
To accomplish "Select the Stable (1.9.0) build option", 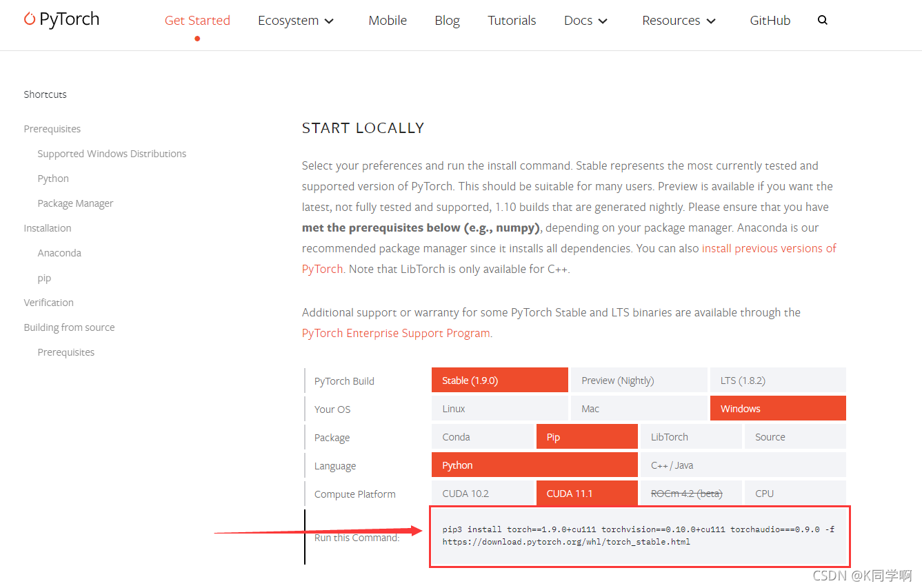I will [500, 380].
